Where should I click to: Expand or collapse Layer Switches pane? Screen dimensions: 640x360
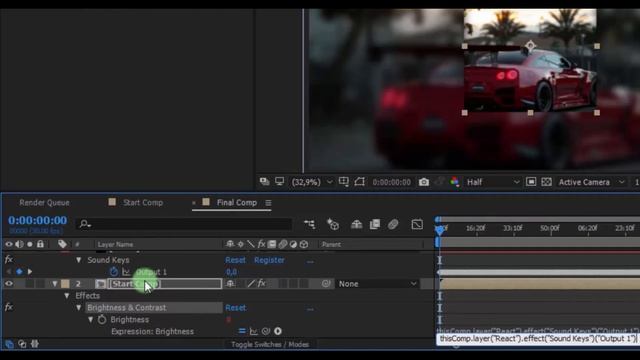[9, 344]
